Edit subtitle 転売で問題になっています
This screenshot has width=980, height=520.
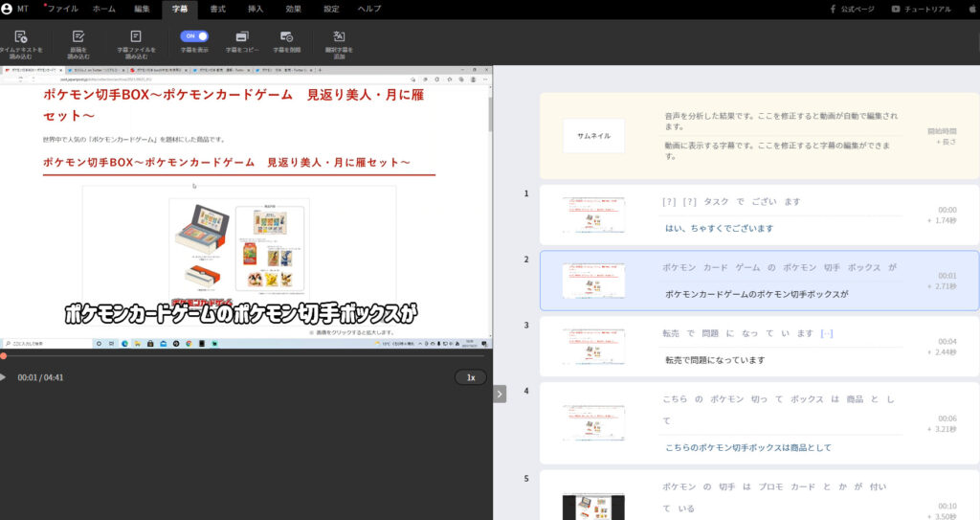coord(714,360)
